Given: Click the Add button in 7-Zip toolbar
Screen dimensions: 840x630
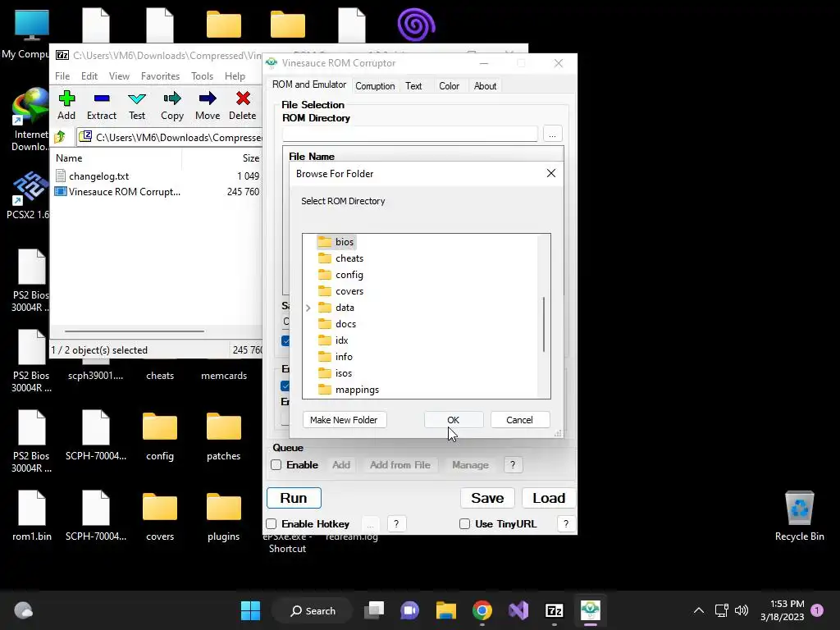Looking at the screenshot, I should point(66,106).
